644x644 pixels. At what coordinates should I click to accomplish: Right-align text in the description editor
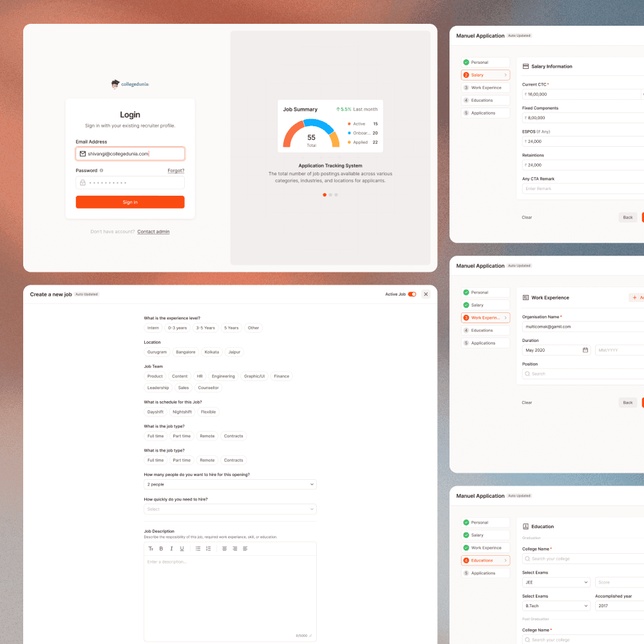tap(234, 549)
